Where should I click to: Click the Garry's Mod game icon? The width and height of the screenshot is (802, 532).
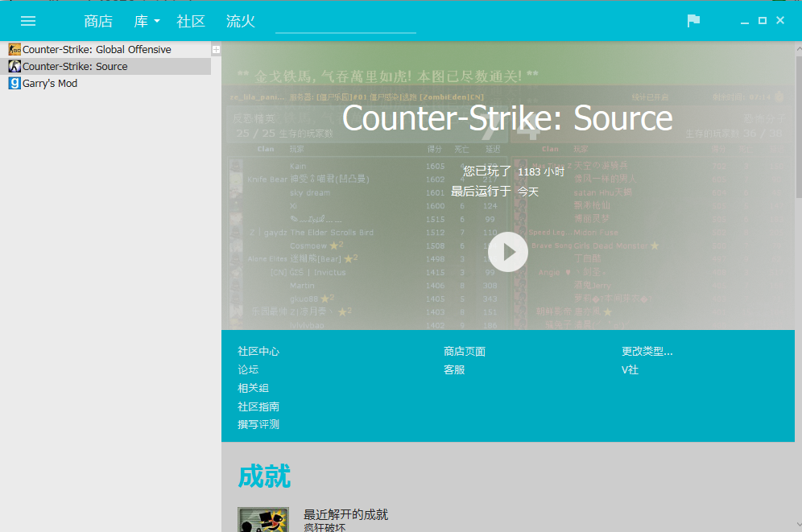tap(14, 83)
